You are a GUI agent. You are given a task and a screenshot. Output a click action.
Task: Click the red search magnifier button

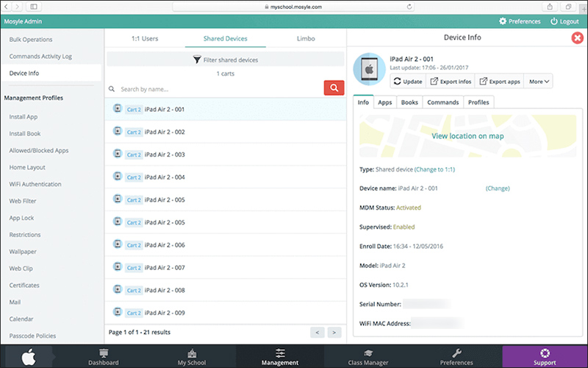pos(334,88)
